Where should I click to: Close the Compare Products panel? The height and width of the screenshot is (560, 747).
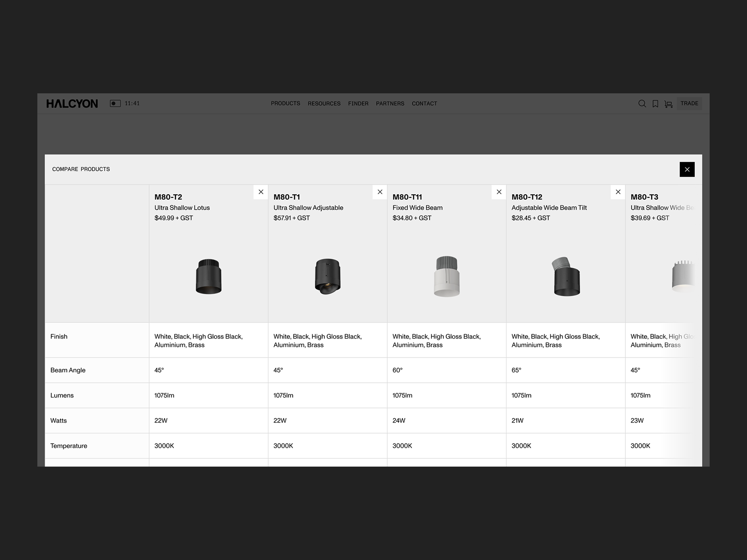(x=687, y=169)
